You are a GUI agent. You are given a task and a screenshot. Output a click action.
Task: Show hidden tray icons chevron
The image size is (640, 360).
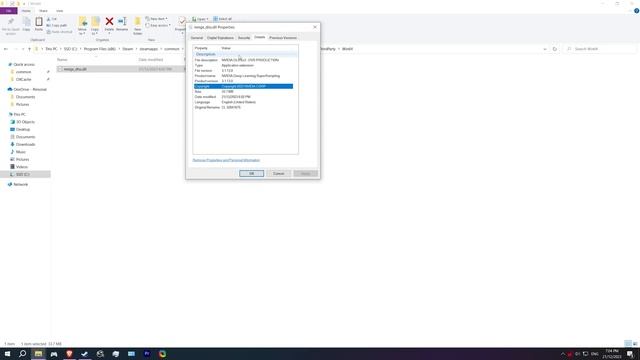coord(562,354)
